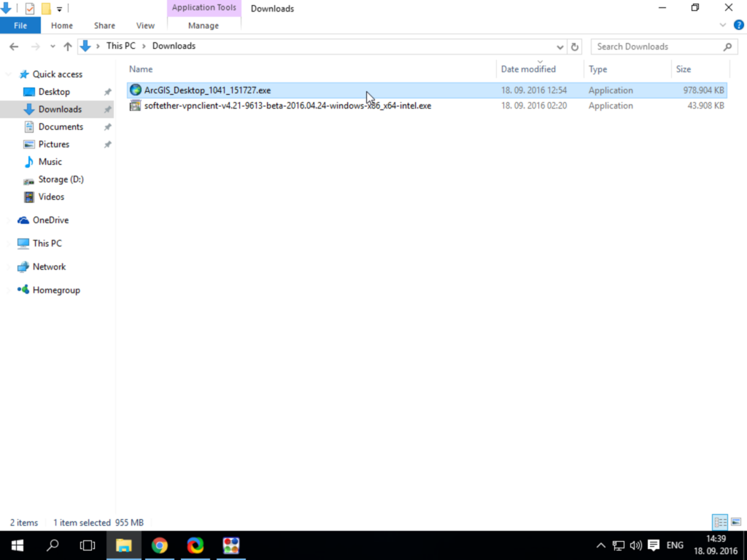747x560 pixels.
Task: Click the Refresh button in address bar
Action: (x=575, y=47)
